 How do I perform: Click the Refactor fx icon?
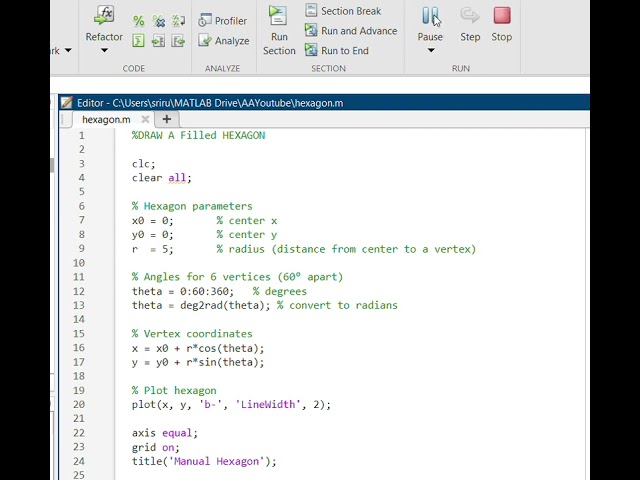coord(104,16)
